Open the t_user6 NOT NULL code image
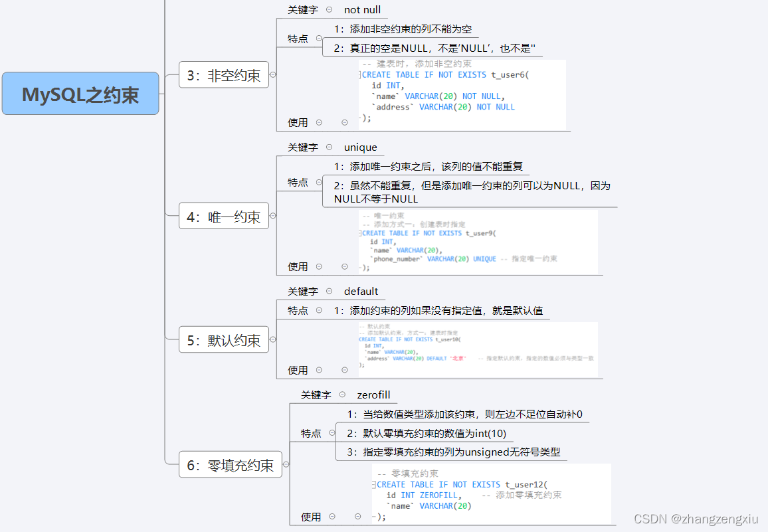Viewport: 768px width, 532px height. (x=462, y=94)
